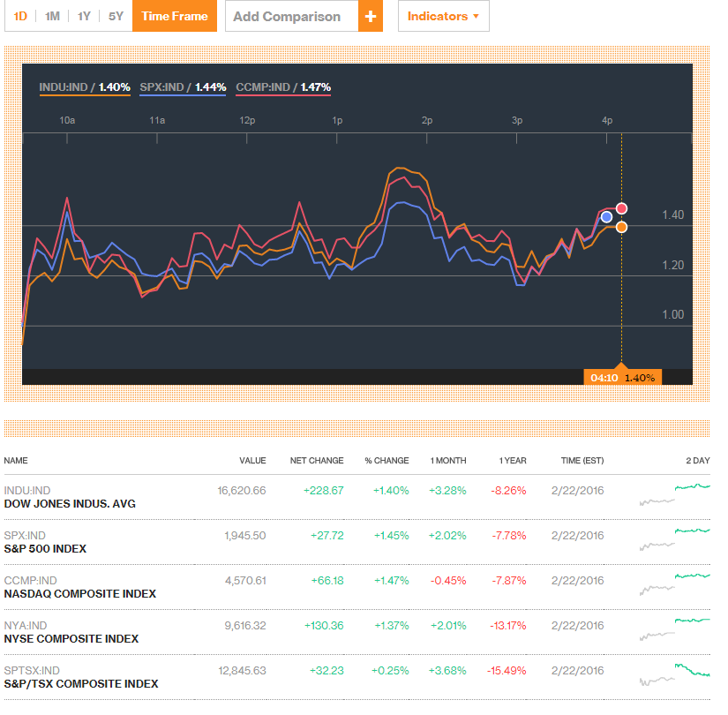
Task: Click the NET CHANGE column header
Action: click(x=317, y=461)
